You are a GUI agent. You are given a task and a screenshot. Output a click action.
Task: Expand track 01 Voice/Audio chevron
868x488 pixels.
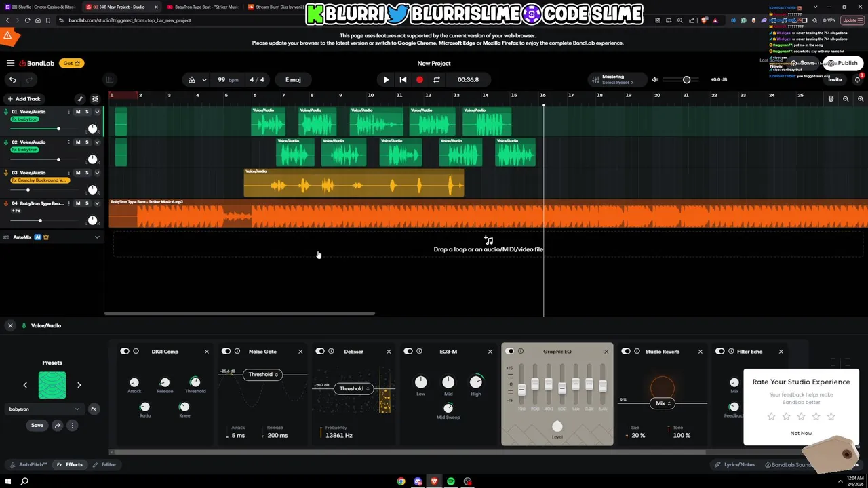point(97,112)
